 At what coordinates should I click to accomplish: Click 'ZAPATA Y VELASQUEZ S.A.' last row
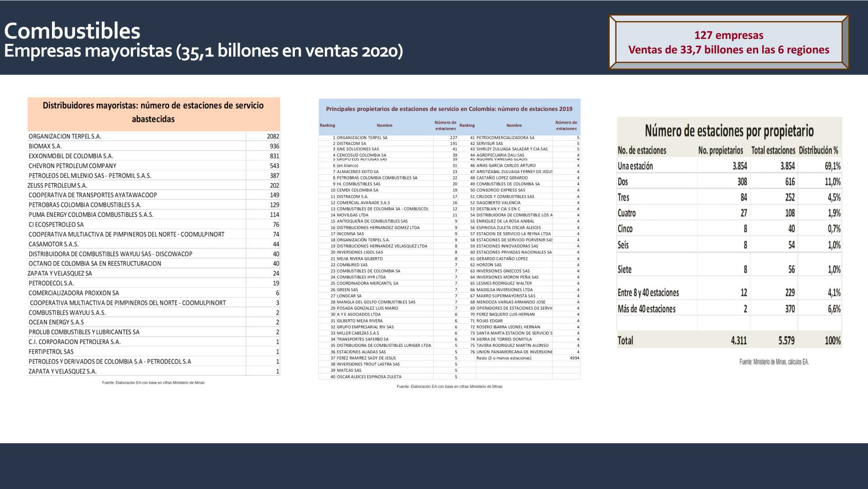[154, 371]
